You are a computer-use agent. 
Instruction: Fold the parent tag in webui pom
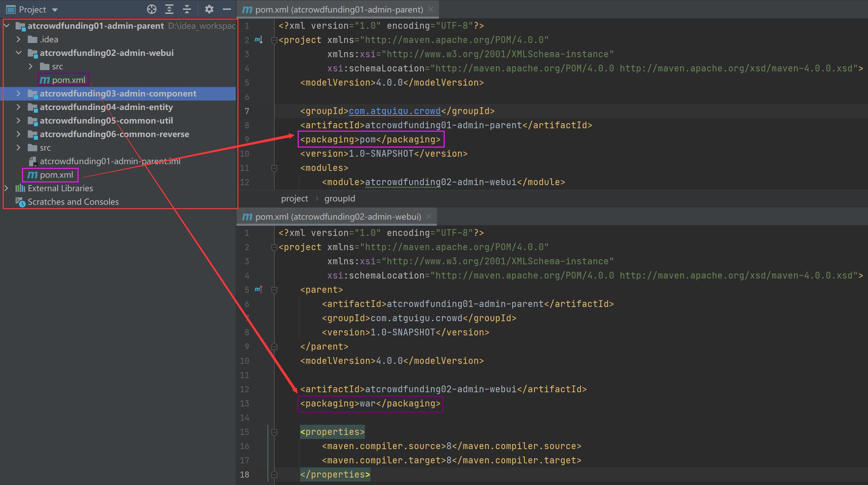[x=274, y=290]
